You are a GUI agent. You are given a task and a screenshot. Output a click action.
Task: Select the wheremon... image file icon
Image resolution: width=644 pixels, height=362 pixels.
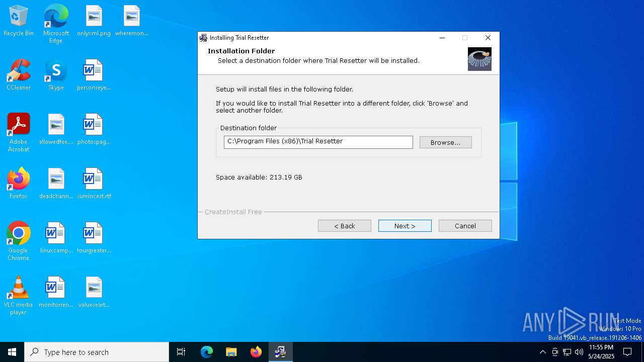131,21
